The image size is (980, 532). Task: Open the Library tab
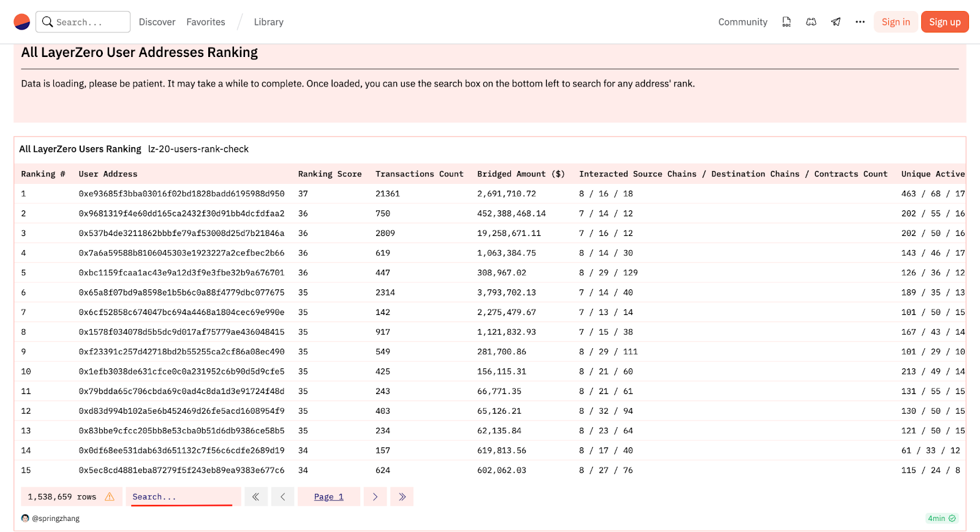pos(269,22)
